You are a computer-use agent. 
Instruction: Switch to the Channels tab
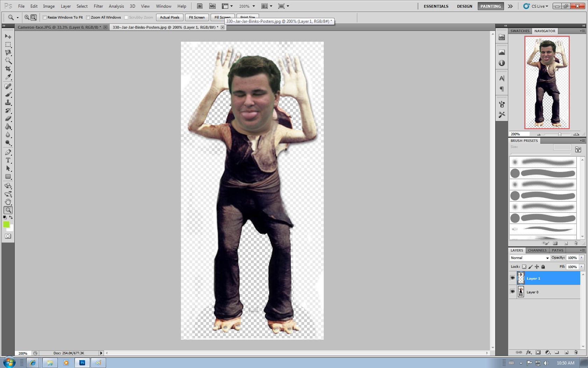coord(537,250)
